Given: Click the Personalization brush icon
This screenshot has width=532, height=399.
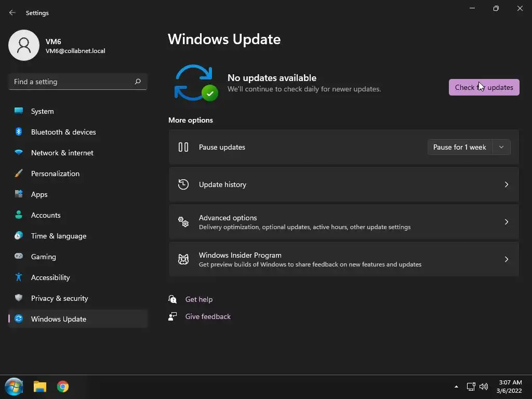Looking at the screenshot, I should tap(19, 174).
